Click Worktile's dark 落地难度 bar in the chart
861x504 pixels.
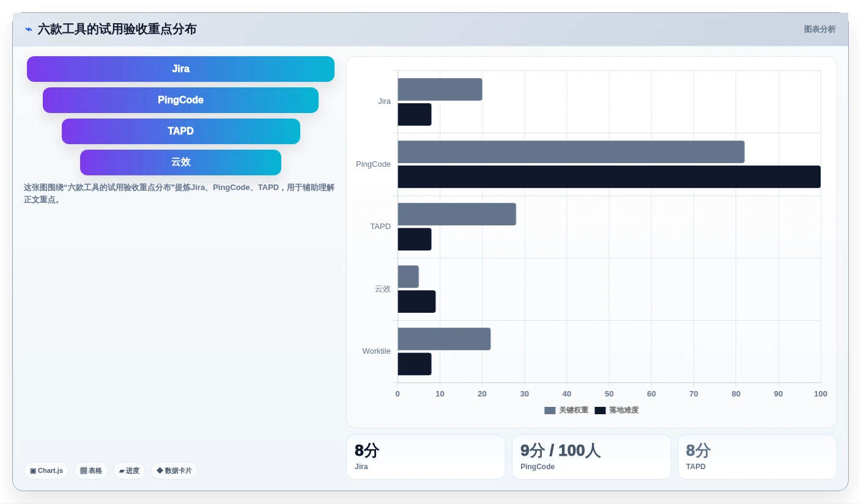415,364
